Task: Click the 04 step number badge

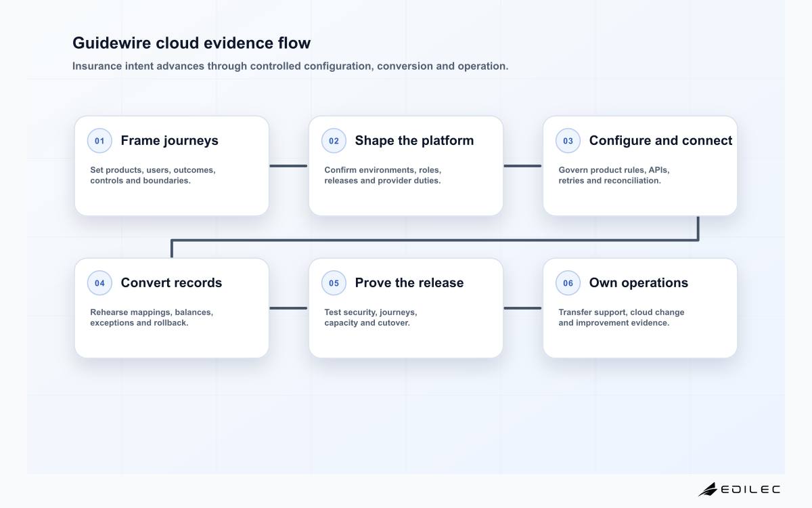Action: pyautogui.click(x=99, y=283)
